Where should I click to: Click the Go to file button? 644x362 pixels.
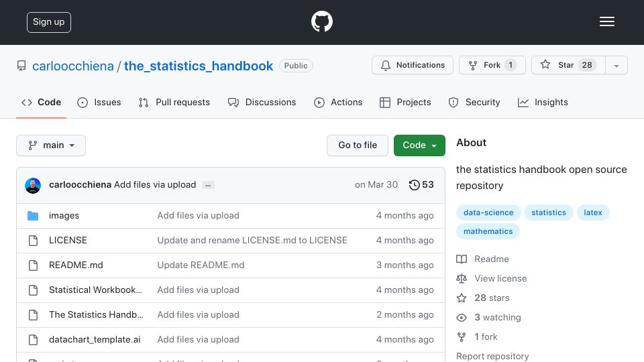pyautogui.click(x=358, y=145)
